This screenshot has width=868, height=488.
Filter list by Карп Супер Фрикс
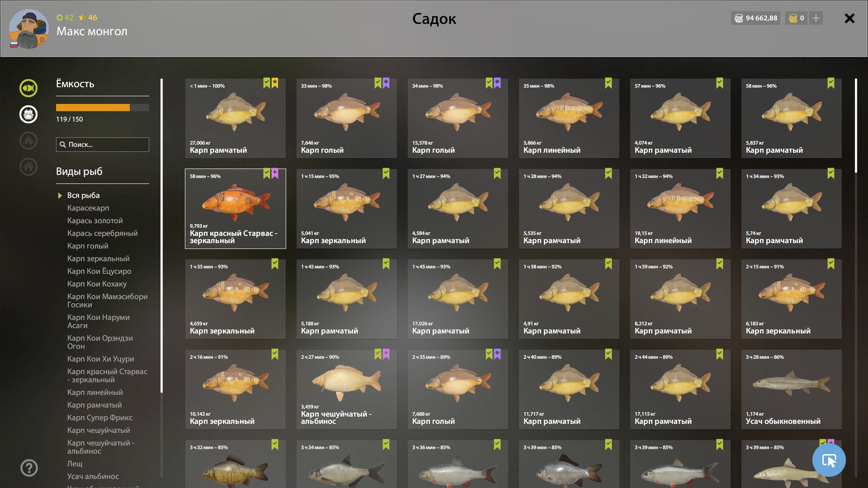99,418
